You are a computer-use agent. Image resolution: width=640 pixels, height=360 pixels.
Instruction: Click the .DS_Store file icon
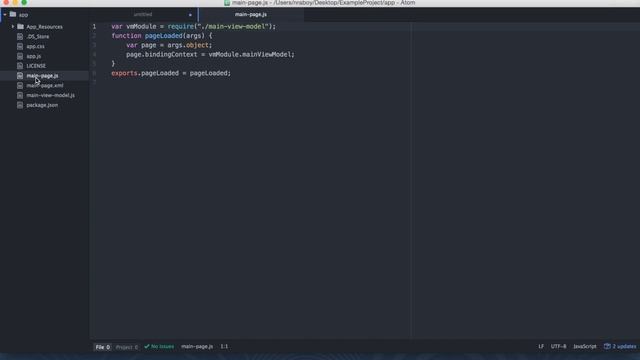click(20, 36)
